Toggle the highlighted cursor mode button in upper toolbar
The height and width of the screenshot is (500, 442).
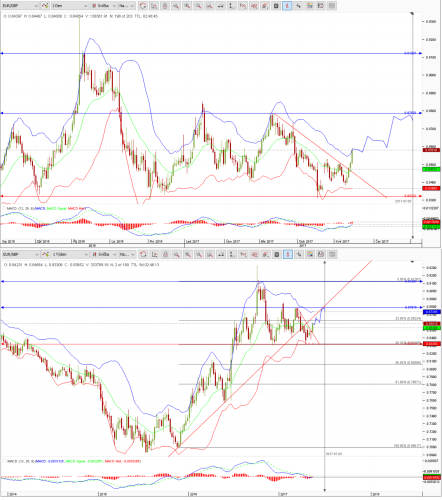(x=287, y=6)
